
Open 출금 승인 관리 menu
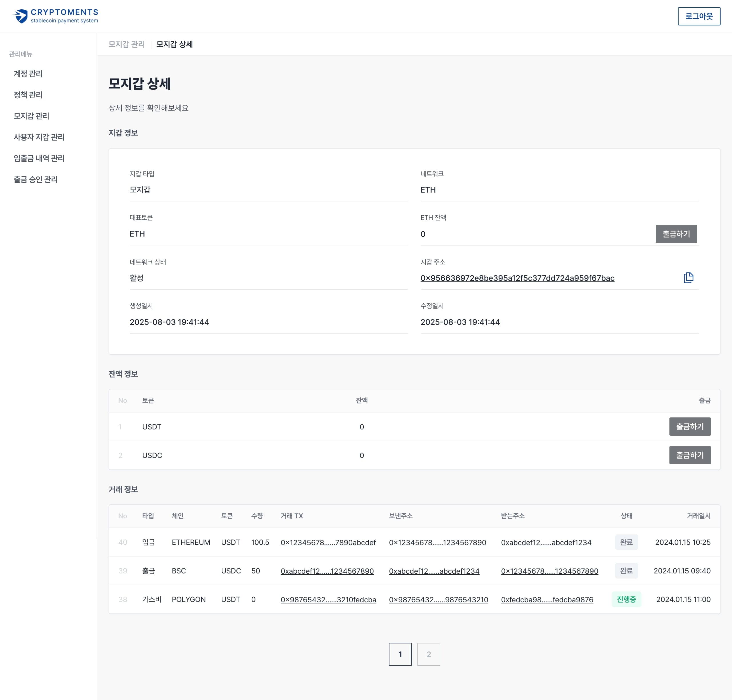(x=35, y=179)
